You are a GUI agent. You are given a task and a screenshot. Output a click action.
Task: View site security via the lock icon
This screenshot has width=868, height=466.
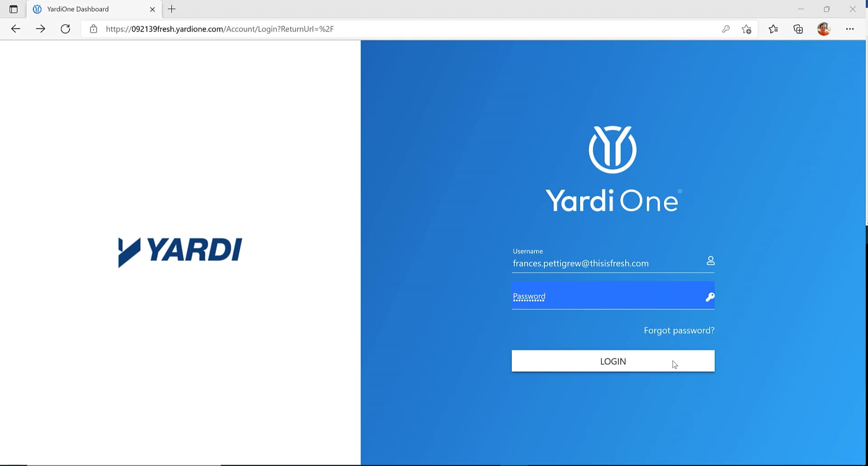pyautogui.click(x=94, y=29)
